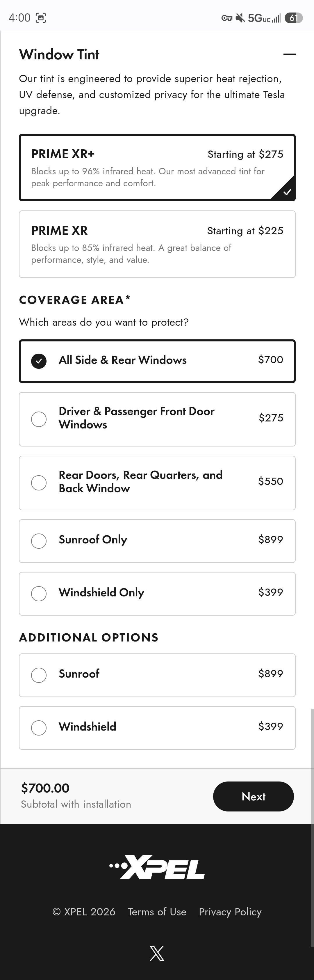Tap the VPN key status icon
Viewport: 314px width, 980px height.
pyautogui.click(x=226, y=18)
